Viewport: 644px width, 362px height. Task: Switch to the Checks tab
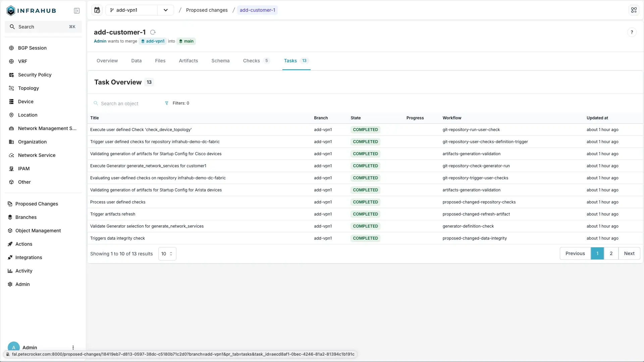256,61
